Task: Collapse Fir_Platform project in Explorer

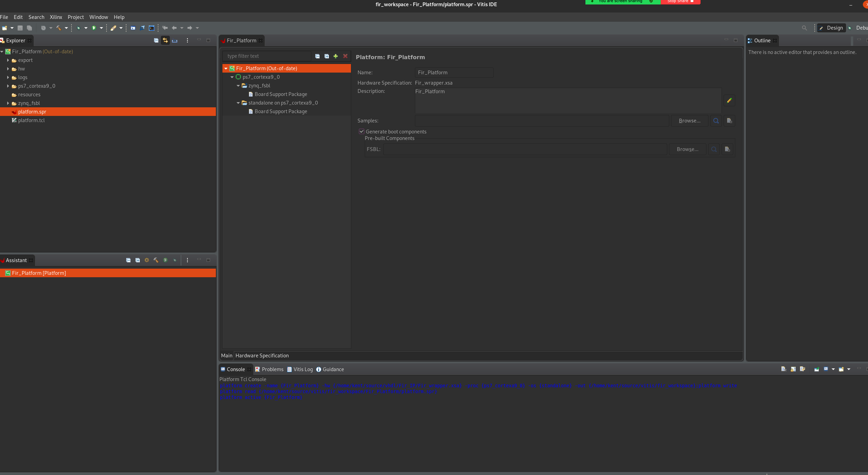Action: click(2, 52)
